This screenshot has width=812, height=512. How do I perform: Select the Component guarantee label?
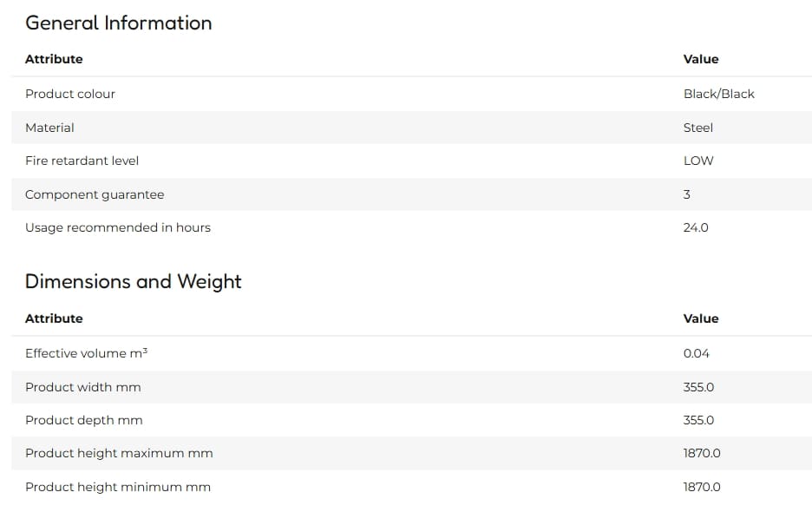pyautogui.click(x=95, y=194)
